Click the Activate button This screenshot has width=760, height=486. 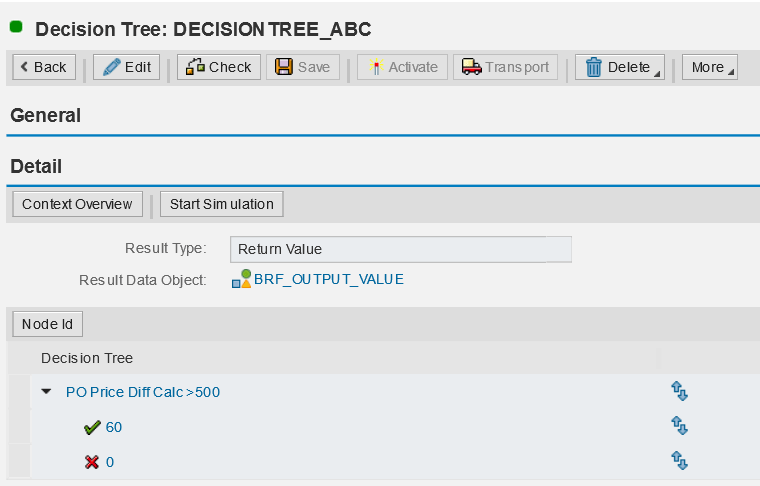click(402, 67)
